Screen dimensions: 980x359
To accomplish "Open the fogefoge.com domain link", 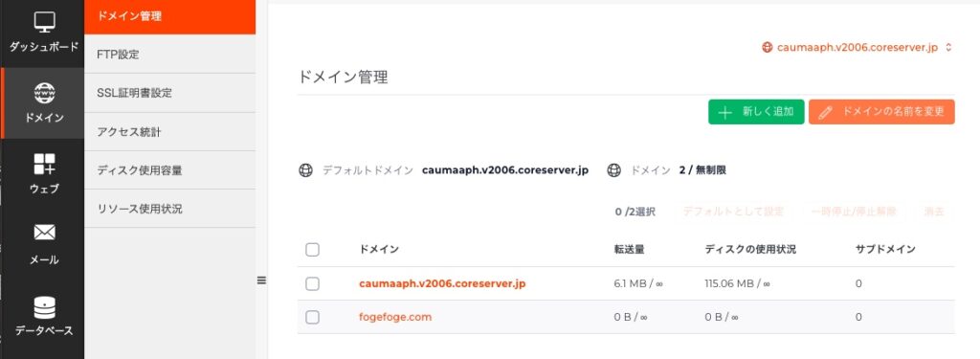I will 395,317.
